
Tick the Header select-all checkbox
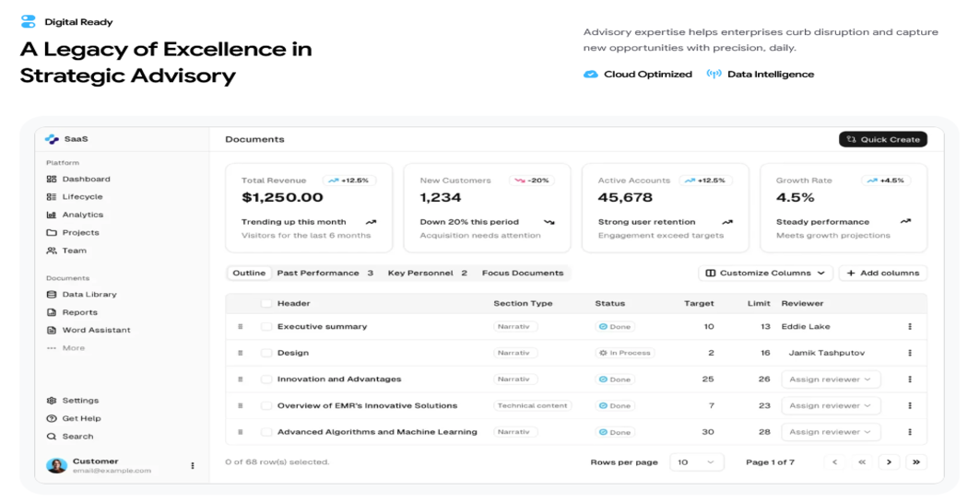coord(266,303)
